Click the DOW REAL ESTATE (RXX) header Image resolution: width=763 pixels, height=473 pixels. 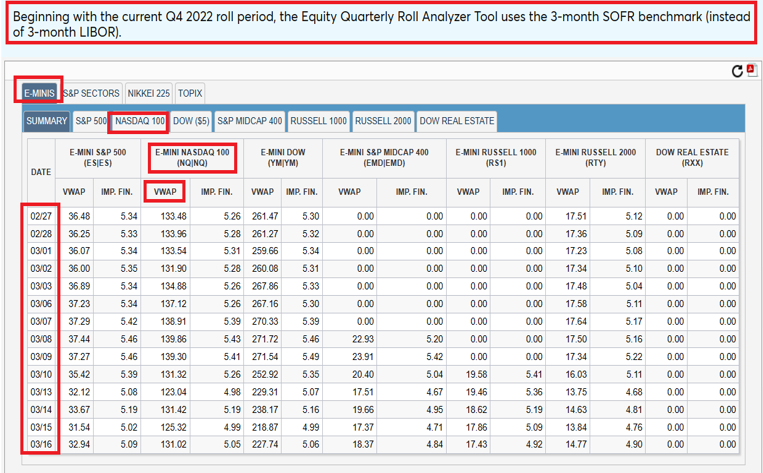point(692,158)
